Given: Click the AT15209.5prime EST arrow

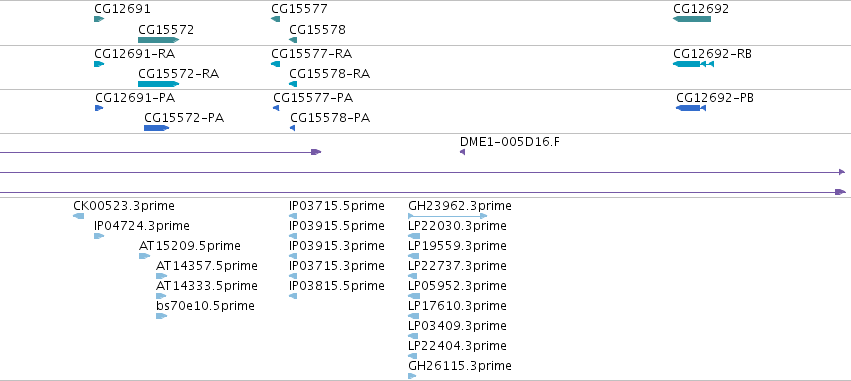Looking at the screenshot, I should tap(144, 256).
